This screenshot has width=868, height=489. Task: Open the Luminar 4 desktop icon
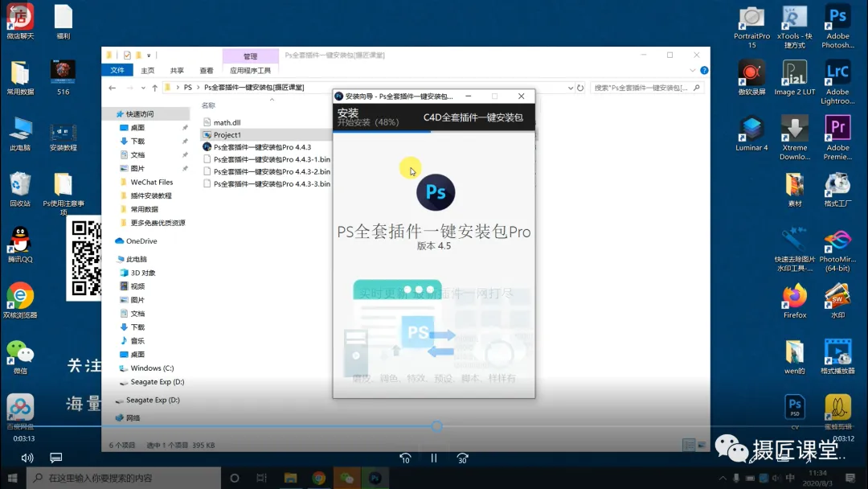pyautogui.click(x=751, y=134)
